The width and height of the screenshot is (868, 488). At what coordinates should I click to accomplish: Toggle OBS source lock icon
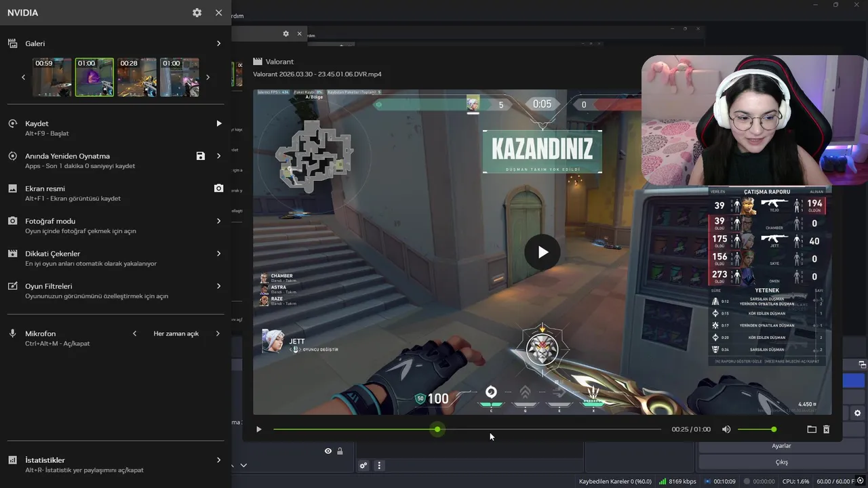pos(340,451)
